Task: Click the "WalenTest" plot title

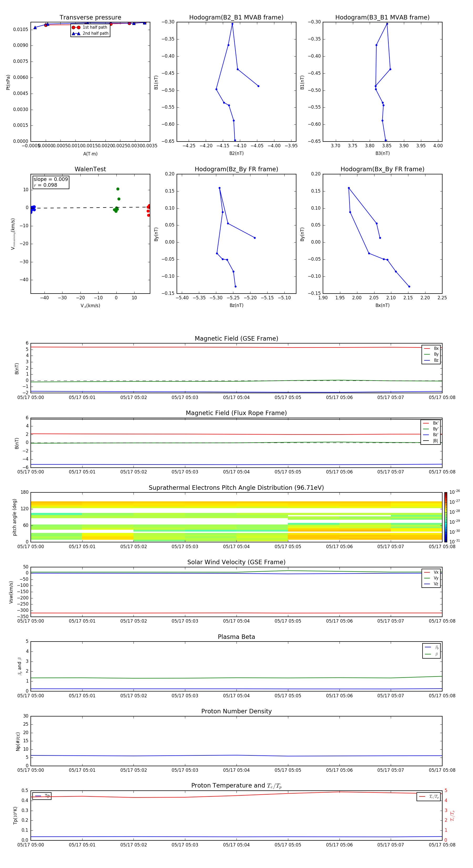Action: coord(90,169)
